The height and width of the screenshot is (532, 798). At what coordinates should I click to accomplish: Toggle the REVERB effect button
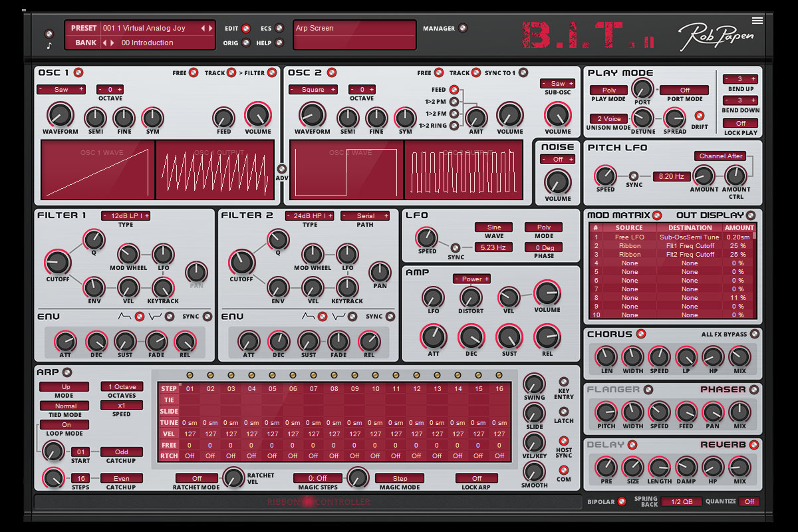pos(754,445)
